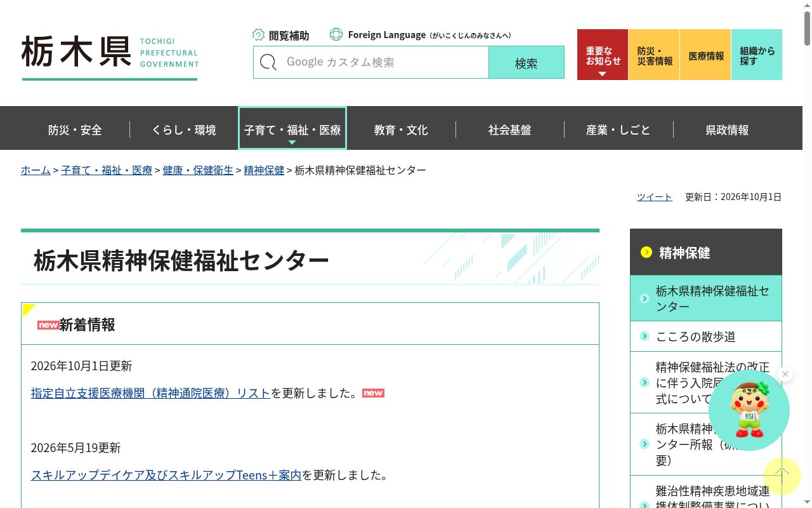Open the 県政情報 navigation menu

(728, 130)
